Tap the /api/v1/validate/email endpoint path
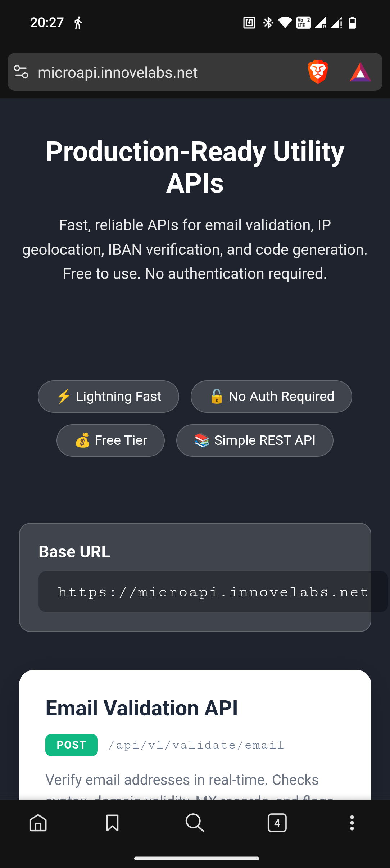This screenshot has width=390, height=868. 196,745
